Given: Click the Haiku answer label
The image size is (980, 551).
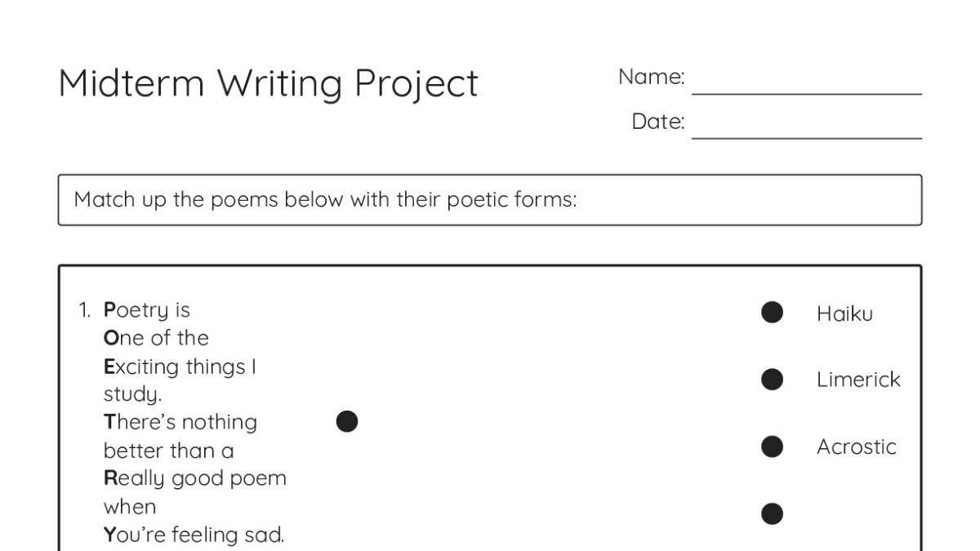Looking at the screenshot, I should [844, 313].
